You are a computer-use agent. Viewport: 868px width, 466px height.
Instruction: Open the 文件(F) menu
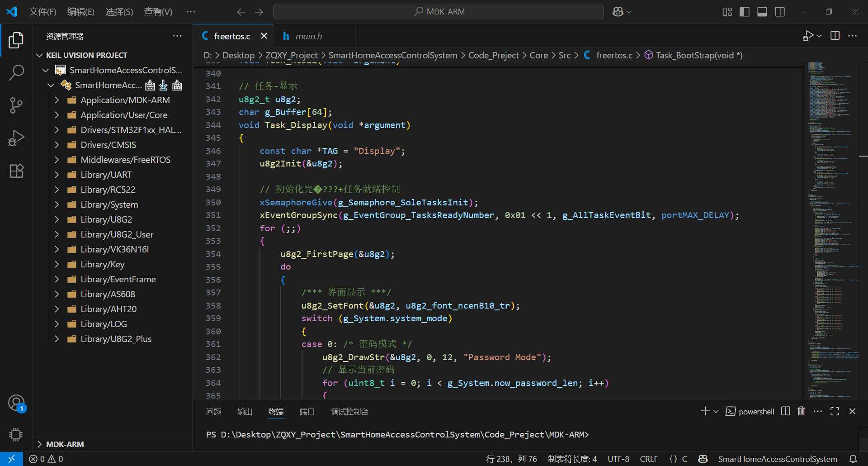pyautogui.click(x=42, y=12)
